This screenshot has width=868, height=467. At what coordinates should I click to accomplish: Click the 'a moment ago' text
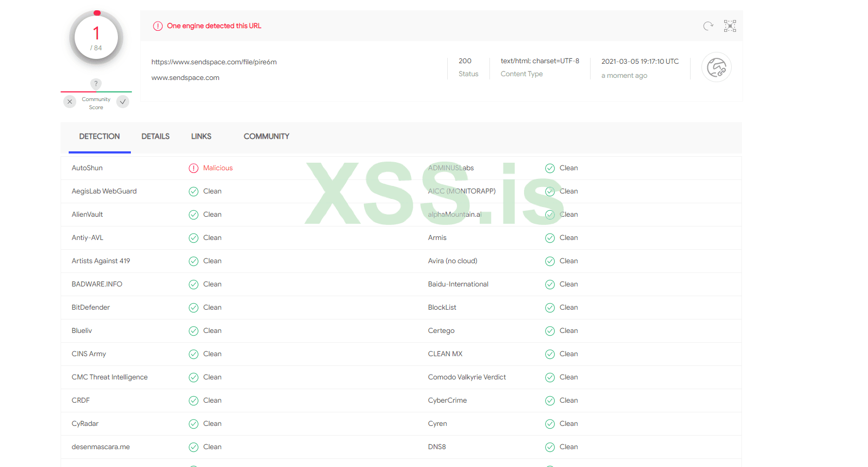pos(625,76)
